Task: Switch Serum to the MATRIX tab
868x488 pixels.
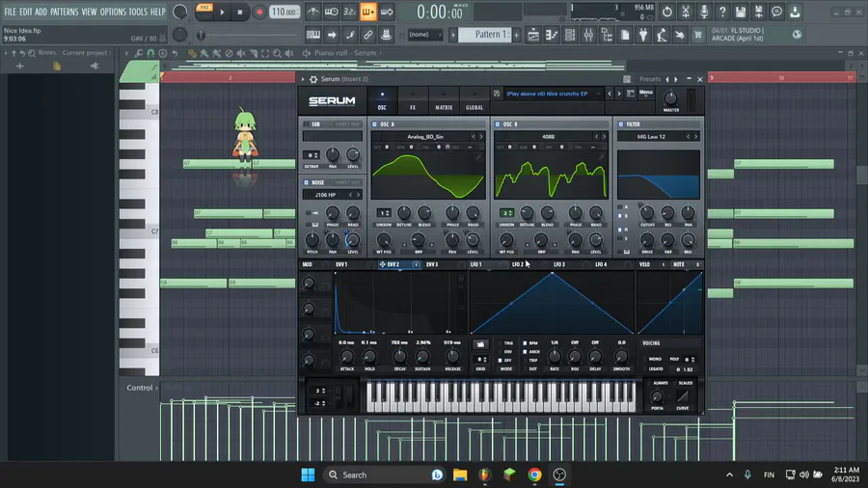Action: pyautogui.click(x=444, y=100)
